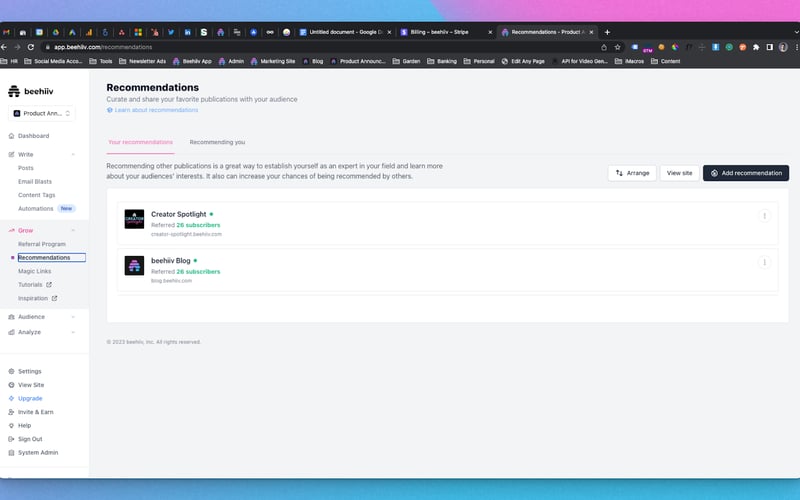
Task: Open the Gmail pinned tab
Action: pyautogui.click(x=6, y=32)
